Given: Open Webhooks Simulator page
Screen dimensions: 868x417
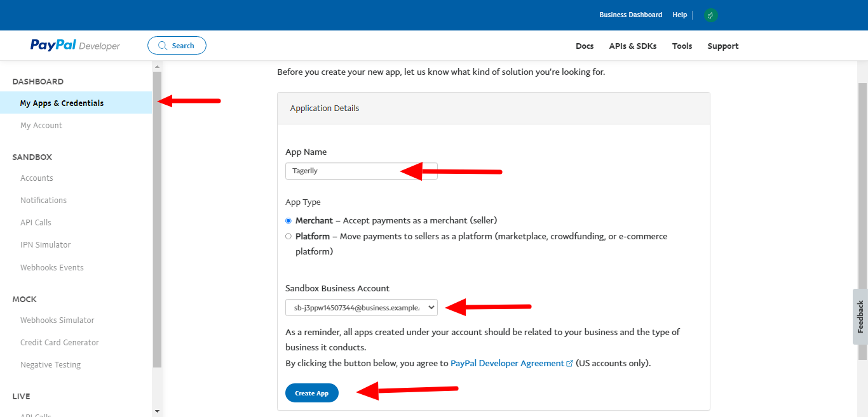Looking at the screenshot, I should (x=57, y=321).
